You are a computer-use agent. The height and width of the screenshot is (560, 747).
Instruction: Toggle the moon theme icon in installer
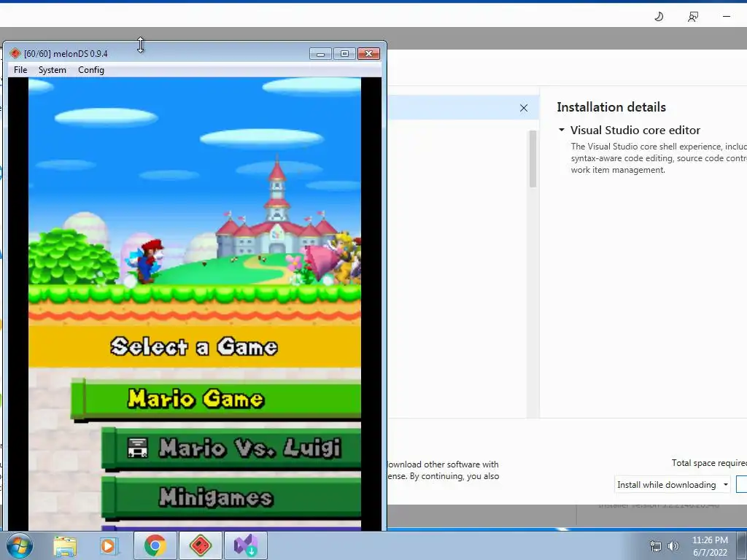(659, 17)
